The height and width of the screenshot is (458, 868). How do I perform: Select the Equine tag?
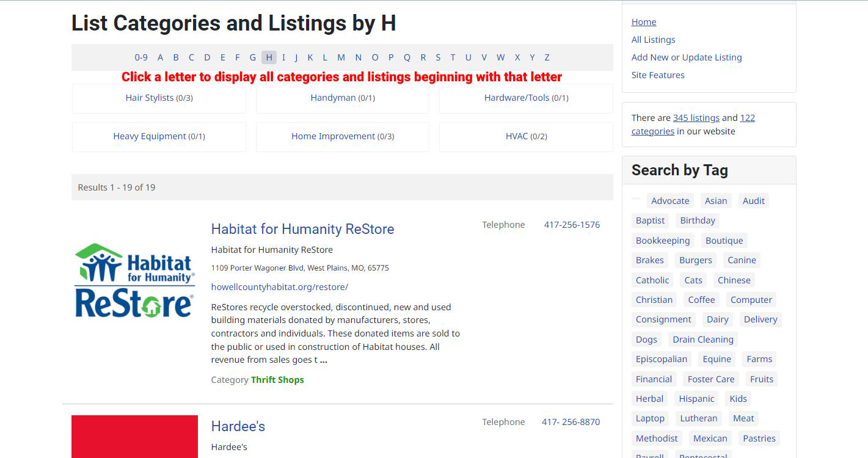coord(717,359)
